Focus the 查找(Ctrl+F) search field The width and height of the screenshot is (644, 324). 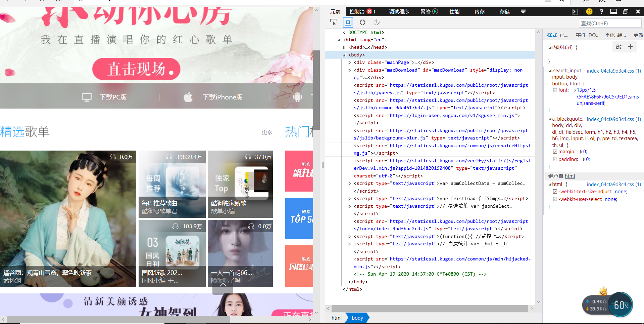pyautogui.click(x=610, y=23)
